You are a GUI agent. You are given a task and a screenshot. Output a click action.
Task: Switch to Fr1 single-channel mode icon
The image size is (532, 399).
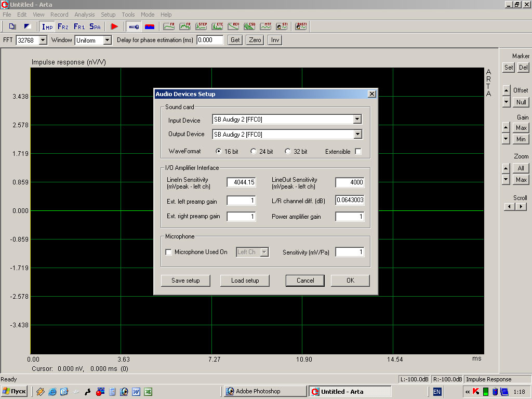(79, 26)
